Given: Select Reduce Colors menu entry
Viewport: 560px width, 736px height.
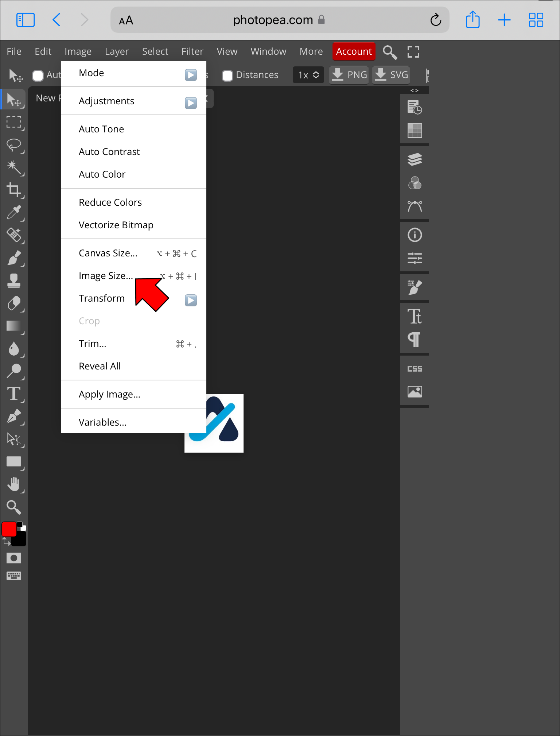Looking at the screenshot, I should (134, 202).
